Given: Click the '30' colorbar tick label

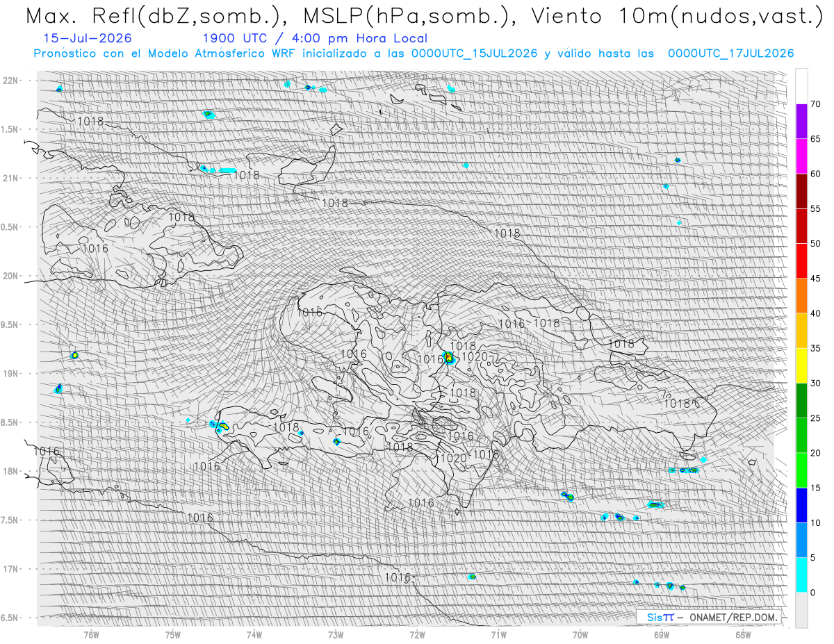Looking at the screenshot, I should [x=816, y=383].
